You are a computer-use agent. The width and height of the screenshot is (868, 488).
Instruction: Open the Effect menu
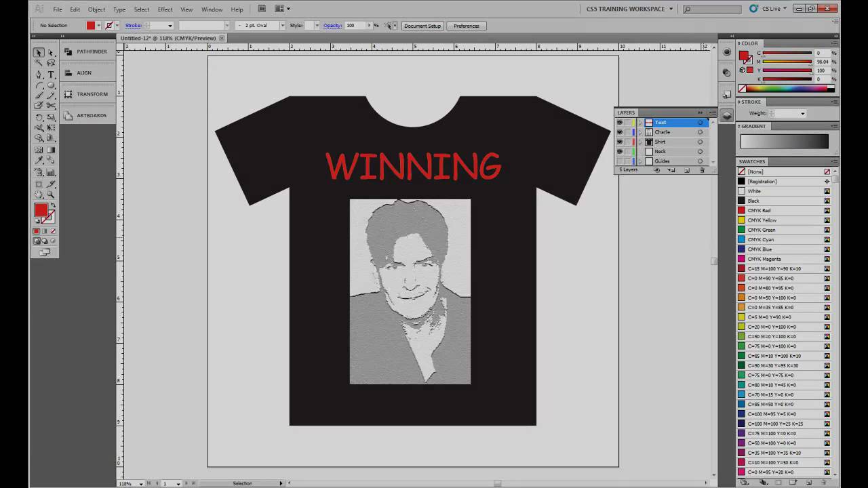pos(165,9)
